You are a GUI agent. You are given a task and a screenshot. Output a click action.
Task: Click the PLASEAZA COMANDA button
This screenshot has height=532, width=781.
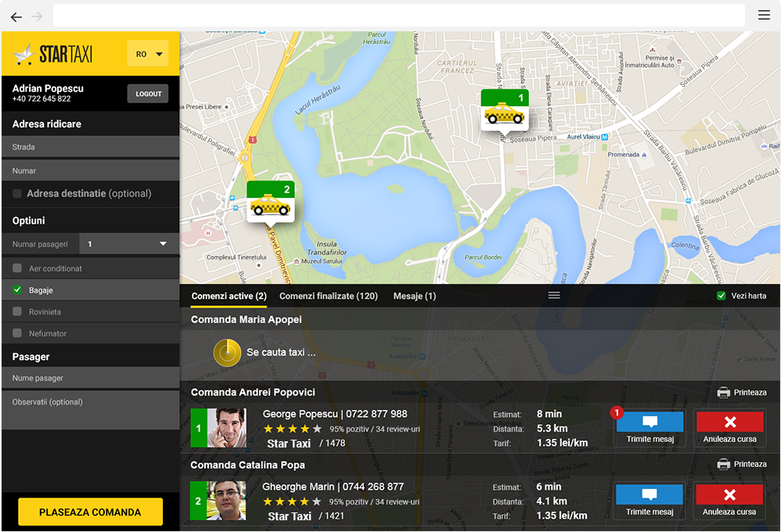90,512
